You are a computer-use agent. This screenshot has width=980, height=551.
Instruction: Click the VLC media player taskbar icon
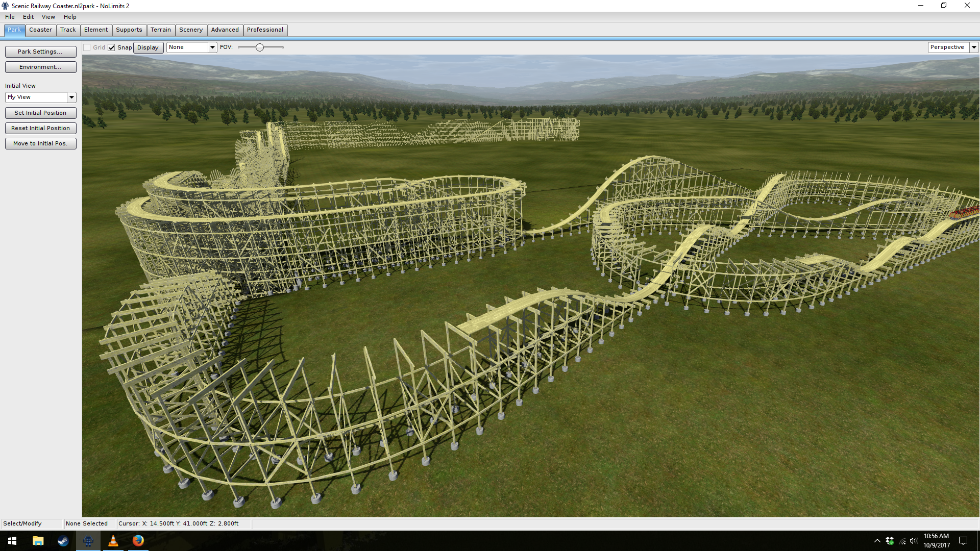(x=113, y=541)
